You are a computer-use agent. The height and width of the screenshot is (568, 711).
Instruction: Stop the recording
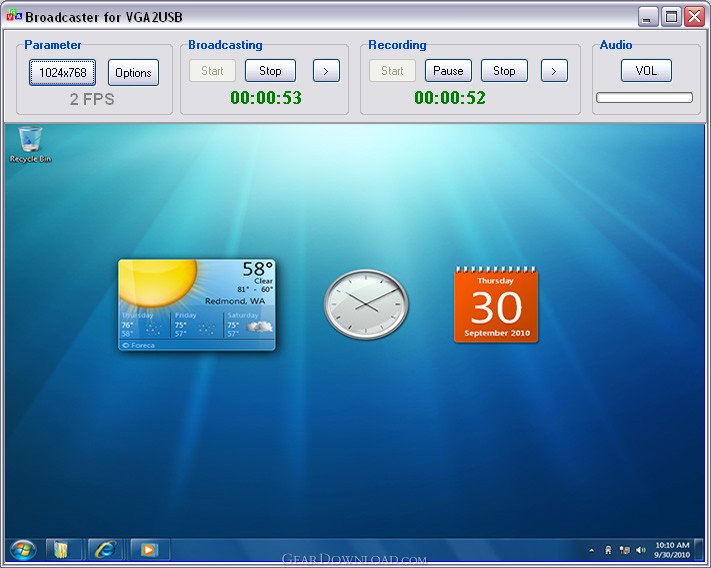(x=504, y=71)
